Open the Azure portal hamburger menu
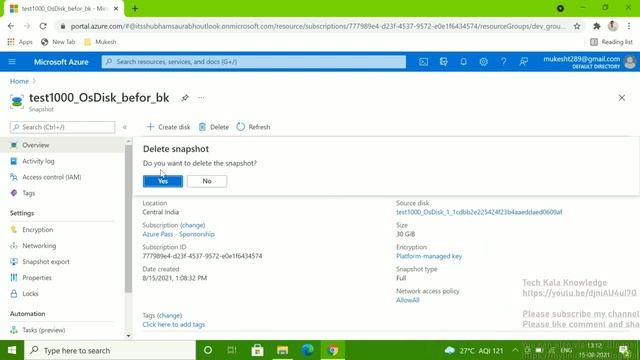640x360 pixels. click(x=12, y=62)
